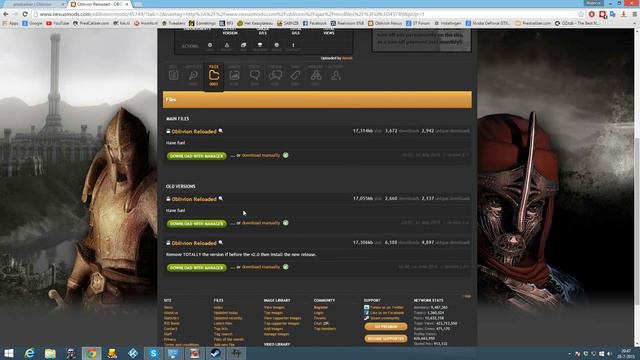Click the warning triangle icon in Actions row
Image resolution: width=640 pixels, height=360 pixels.
click(227, 46)
